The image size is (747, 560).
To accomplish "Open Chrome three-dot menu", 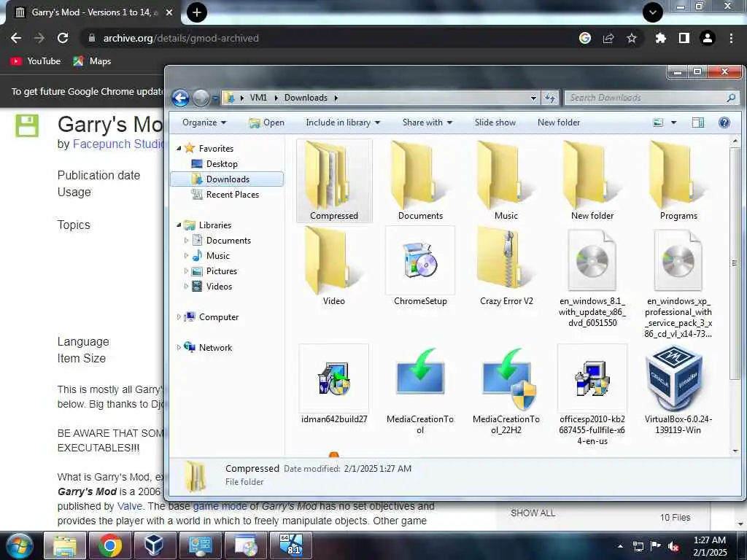I will [x=731, y=38].
